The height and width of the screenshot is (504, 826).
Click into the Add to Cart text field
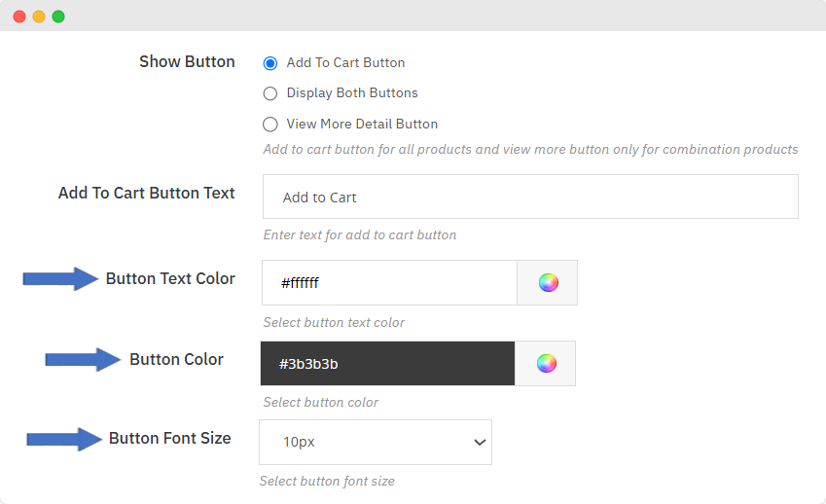point(530,197)
